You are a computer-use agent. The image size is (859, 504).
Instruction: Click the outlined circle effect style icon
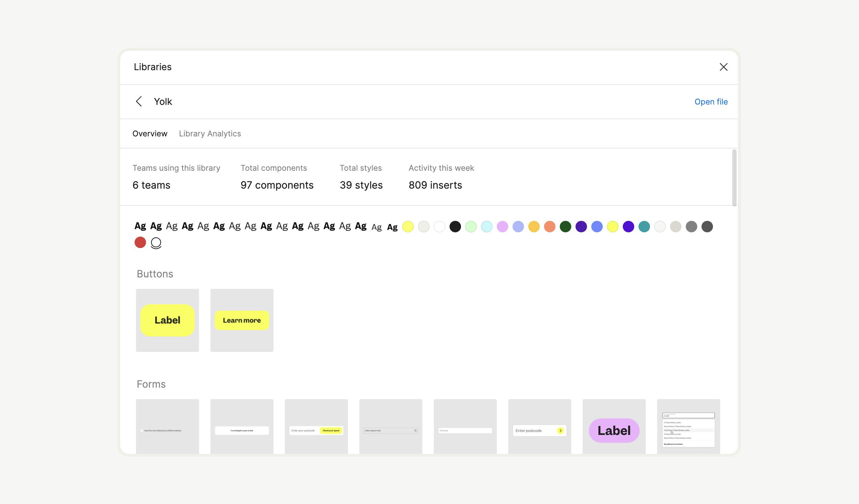click(x=156, y=243)
